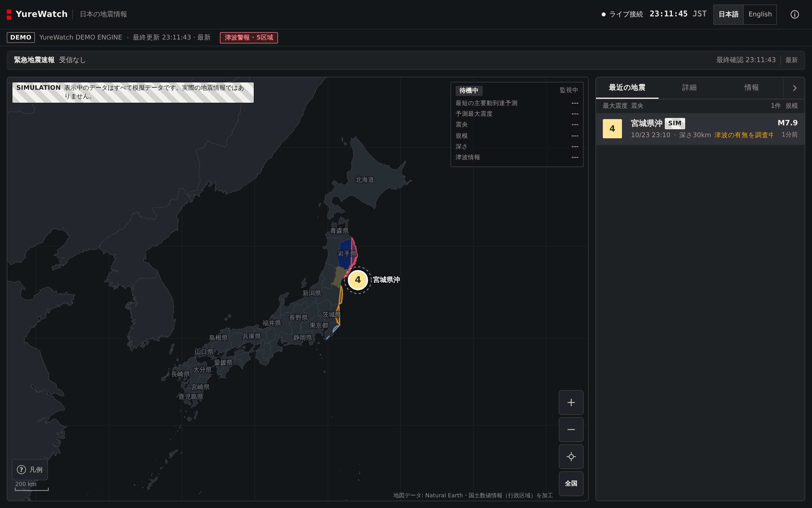Click the 受信なし status text

pos(72,60)
